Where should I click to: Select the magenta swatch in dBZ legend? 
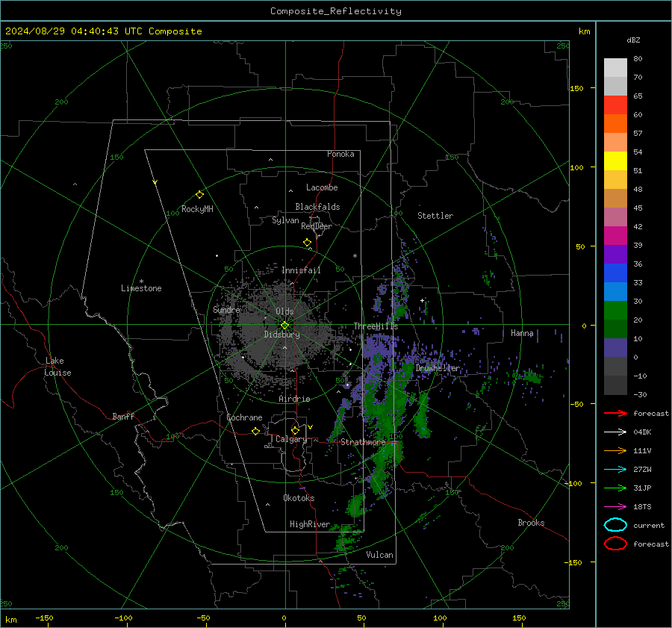615,236
